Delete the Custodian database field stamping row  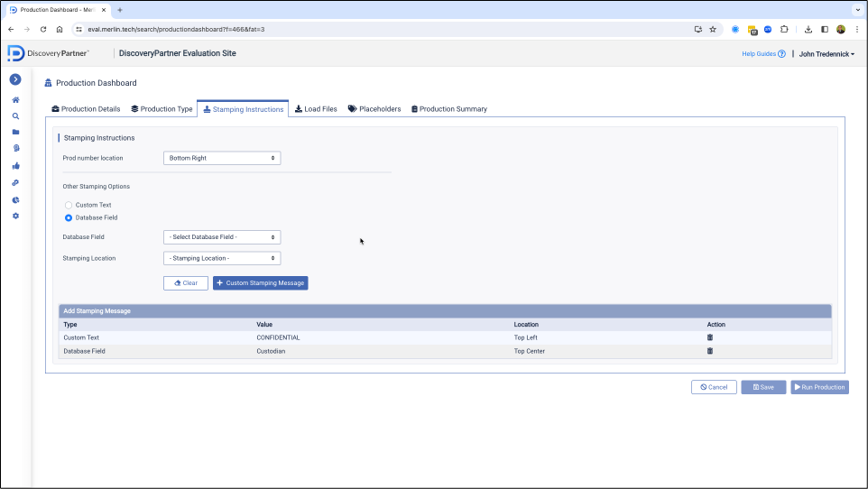tap(710, 351)
